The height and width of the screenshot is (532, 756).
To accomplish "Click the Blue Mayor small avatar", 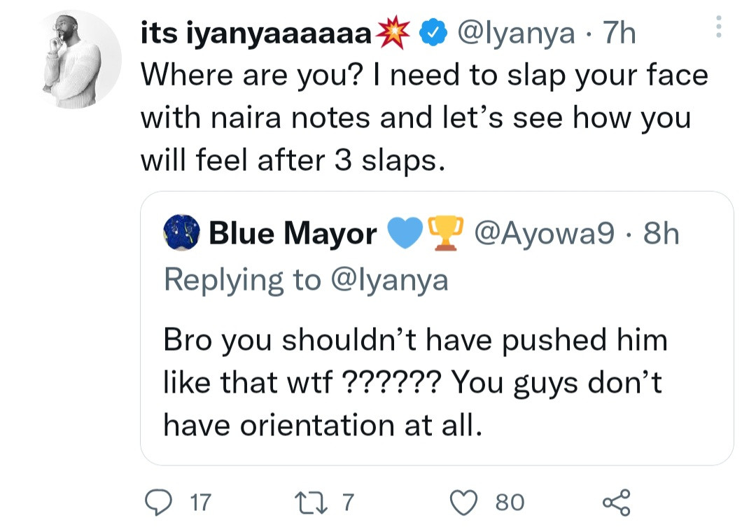I will click(x=182, y=233).
